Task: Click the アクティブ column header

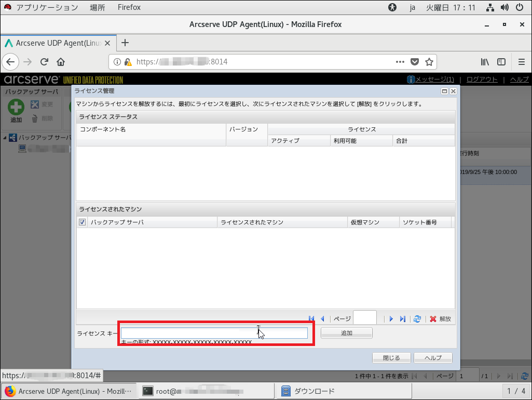Action: pos(299,141)
